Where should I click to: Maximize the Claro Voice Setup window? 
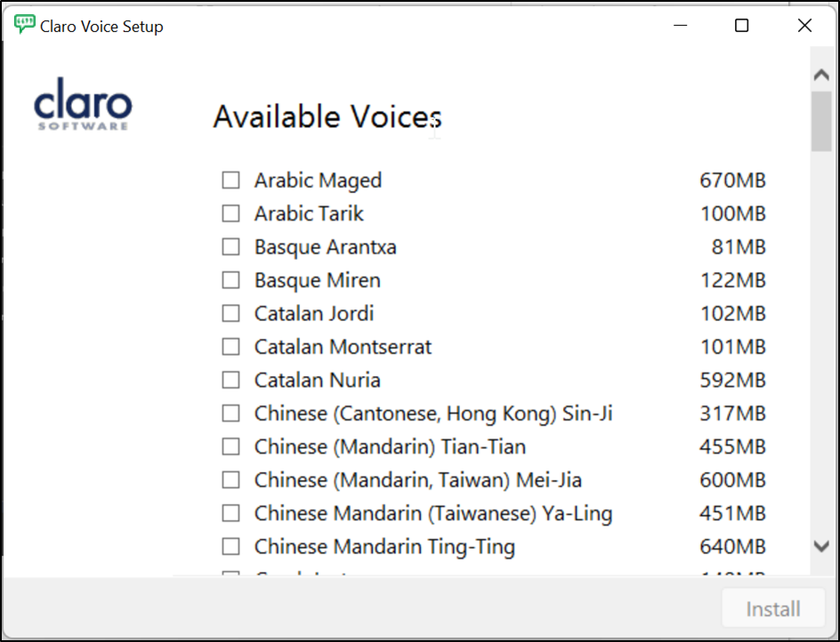click(x=741, y=26)
